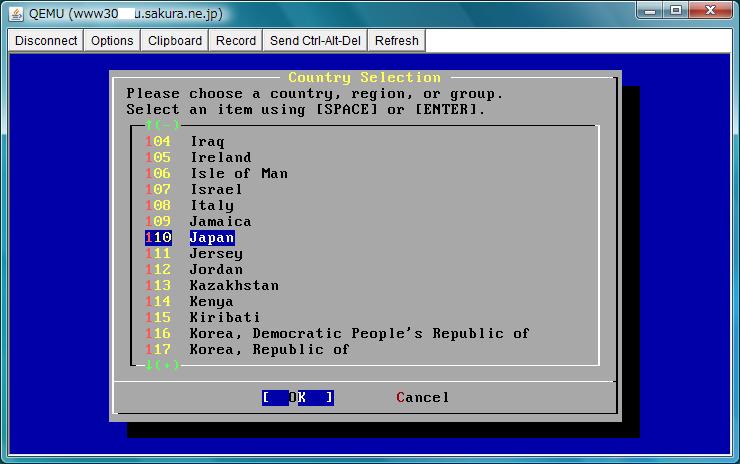Screen dimensions: 740x464
Task: Confirm selection with the OK button
Action: (x=298, y=397)
